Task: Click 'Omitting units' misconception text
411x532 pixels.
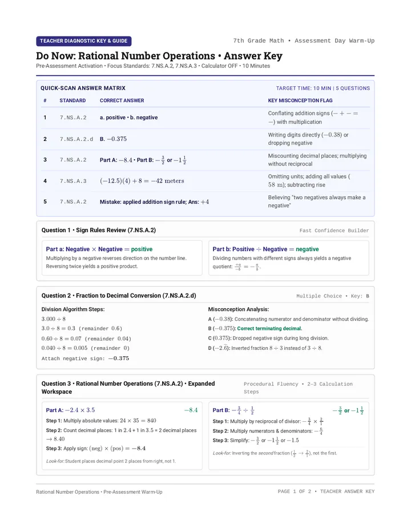Action: click(309, 180)
